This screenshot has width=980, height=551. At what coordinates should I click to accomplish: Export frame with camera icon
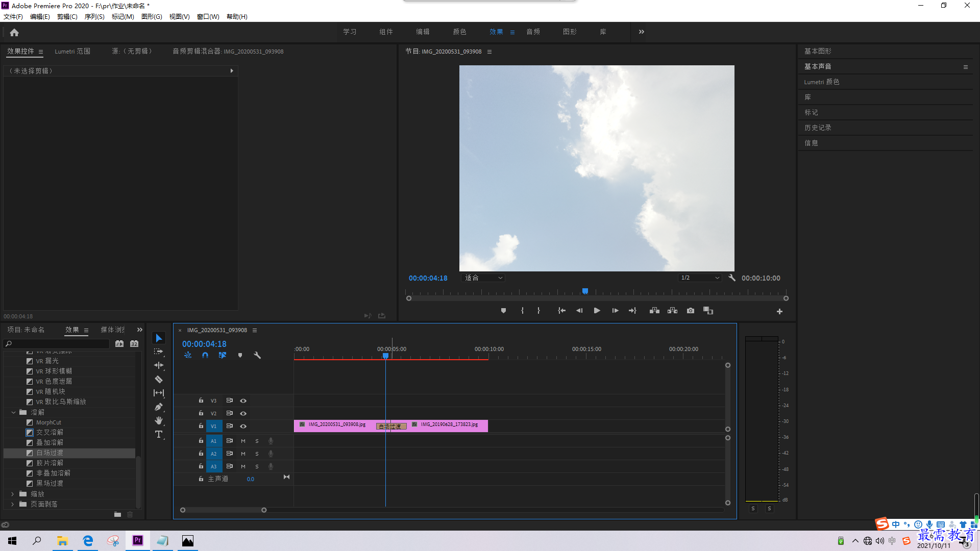(x=691, y=311)
